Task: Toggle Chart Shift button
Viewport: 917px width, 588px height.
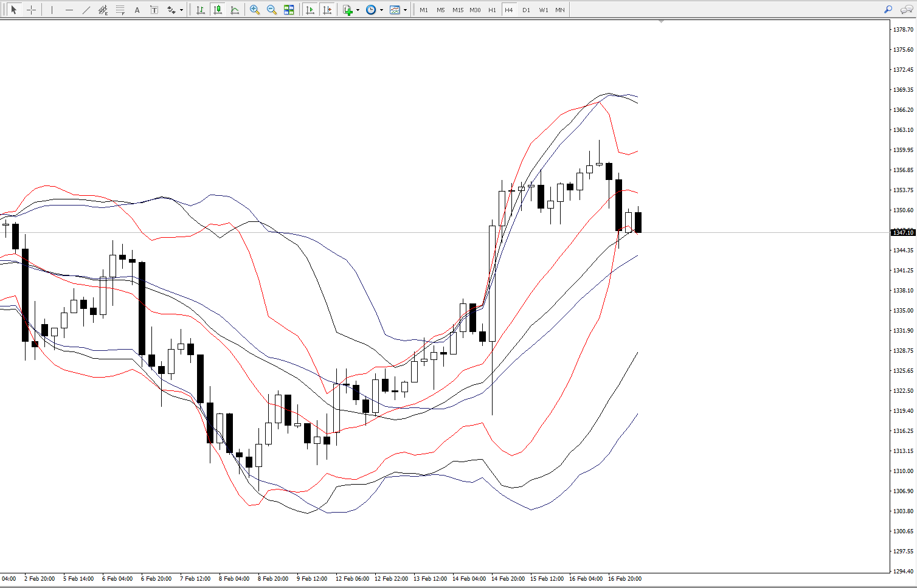Action: click(x=327, y=10)
